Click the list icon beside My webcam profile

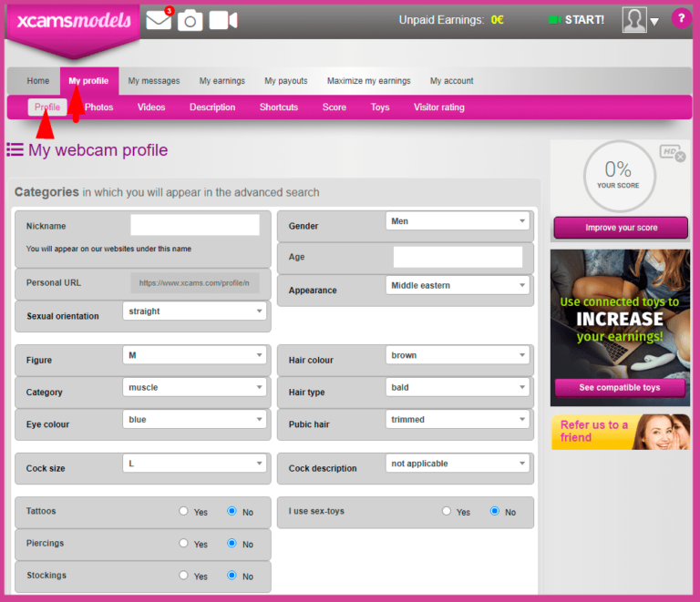[x=15, y=150]
